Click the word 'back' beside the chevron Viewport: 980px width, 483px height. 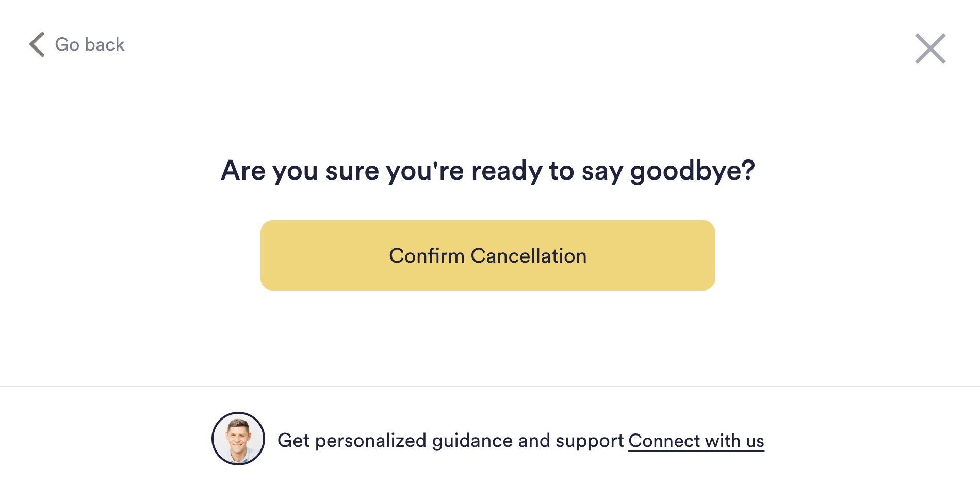coord(105,44)
